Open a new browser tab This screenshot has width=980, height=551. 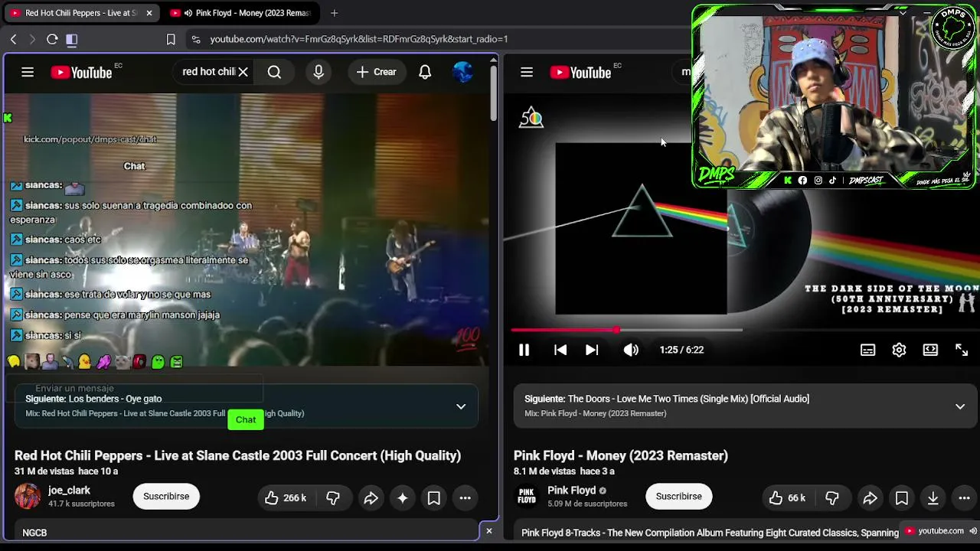[x=334, y=13]
